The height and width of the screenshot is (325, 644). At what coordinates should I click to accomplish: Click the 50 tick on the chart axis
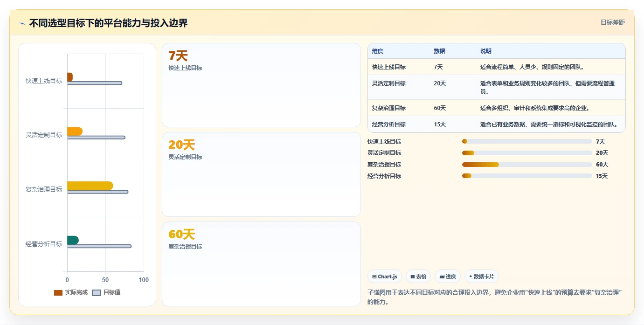coord(105,280)
